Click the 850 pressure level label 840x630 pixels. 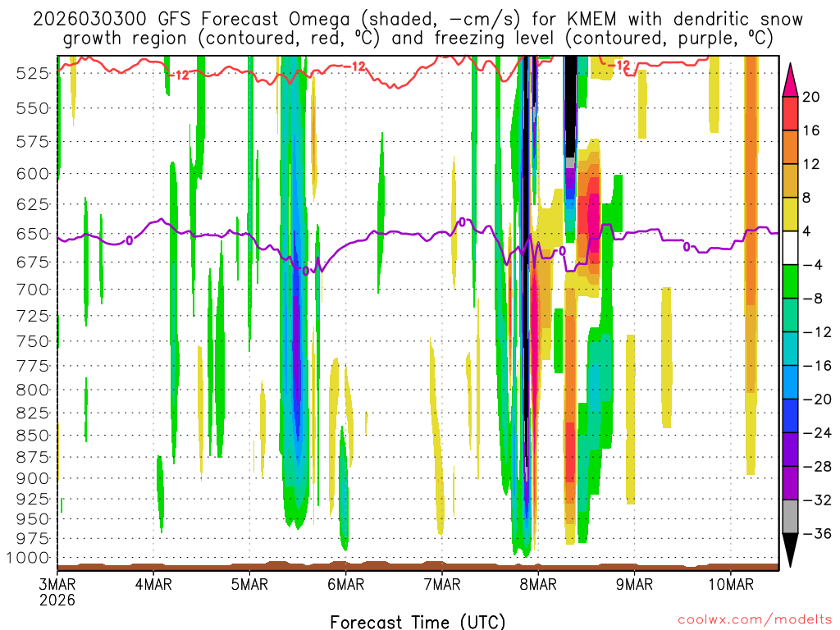33,435
